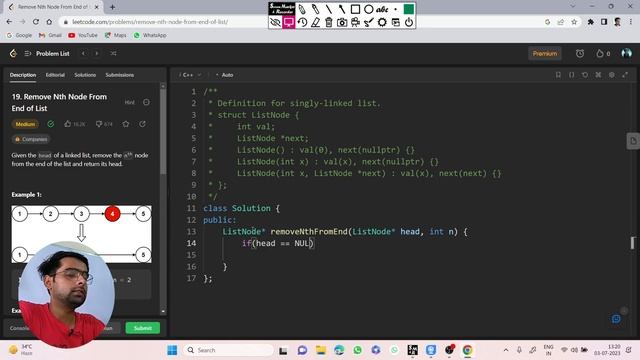The height and width of the screenshot is (360, 640).
Task: Open editor keyboard shortcuts icon
Action: tap(598, 75)
